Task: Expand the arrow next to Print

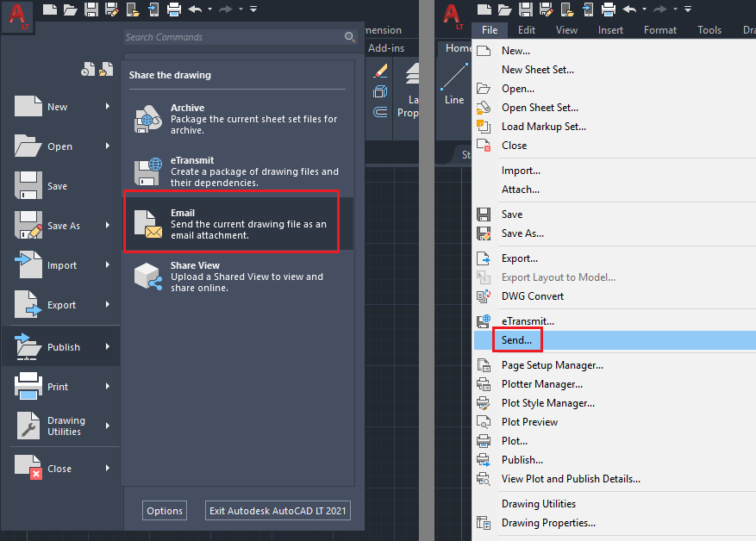Action: [108, 386]
